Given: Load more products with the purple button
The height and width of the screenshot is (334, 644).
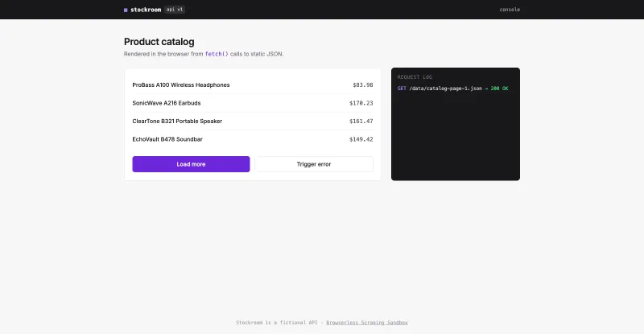Looking at the screenshot, I should click(x=191, y=164).
